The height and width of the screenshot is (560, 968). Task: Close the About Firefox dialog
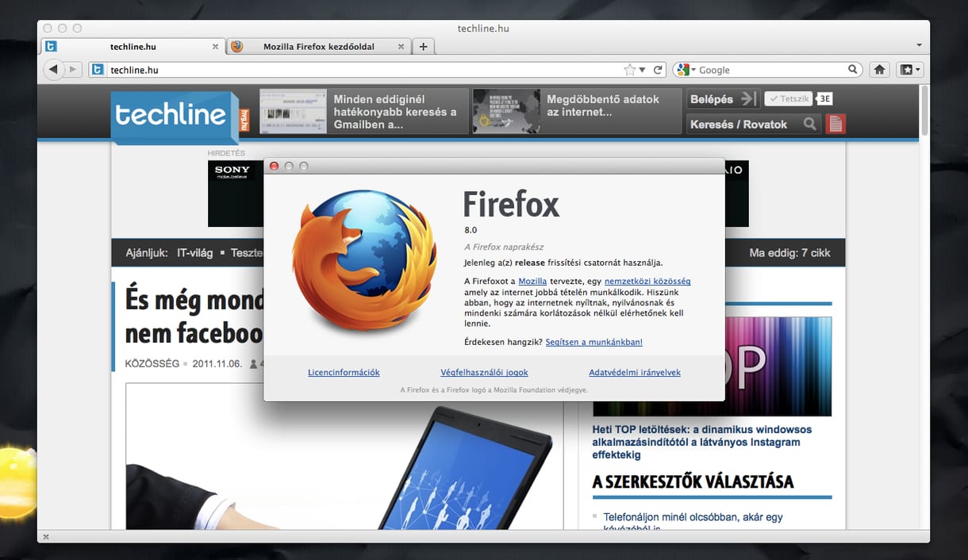275,166
